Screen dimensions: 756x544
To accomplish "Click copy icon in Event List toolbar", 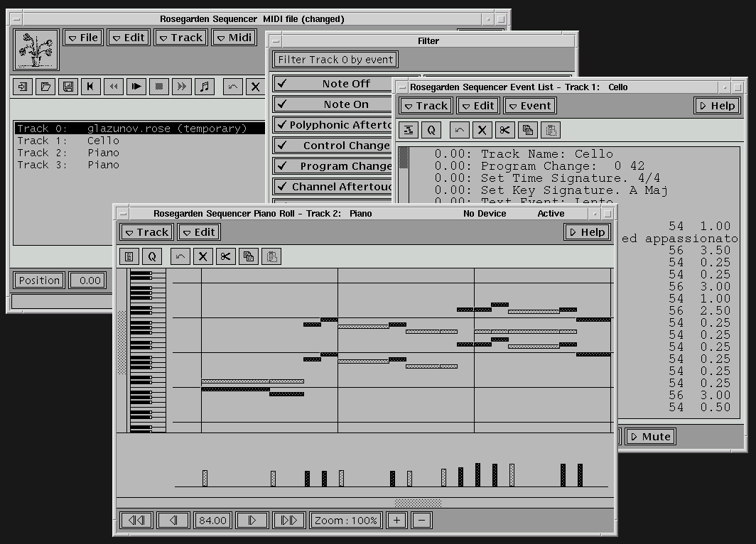I will (528, 130).
